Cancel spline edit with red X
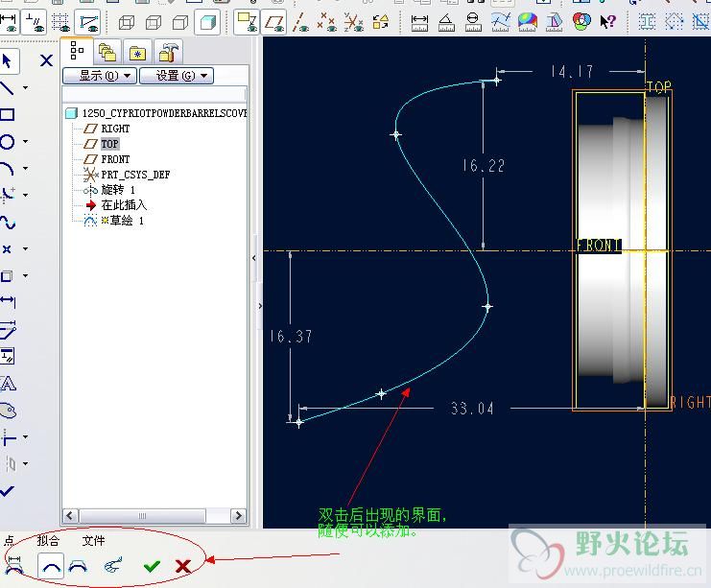This screenshot has height=588, width=711. pyautogui.click(x=182, y=566)
